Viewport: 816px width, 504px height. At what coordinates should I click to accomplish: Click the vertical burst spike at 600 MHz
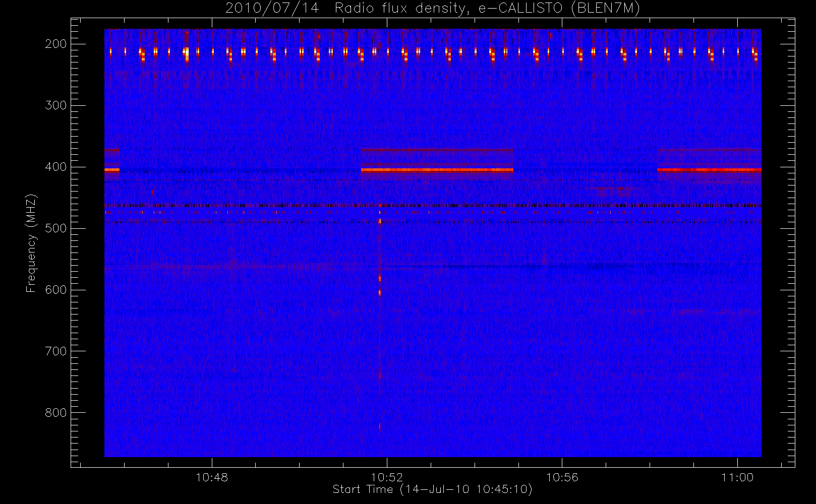[380, 292]
